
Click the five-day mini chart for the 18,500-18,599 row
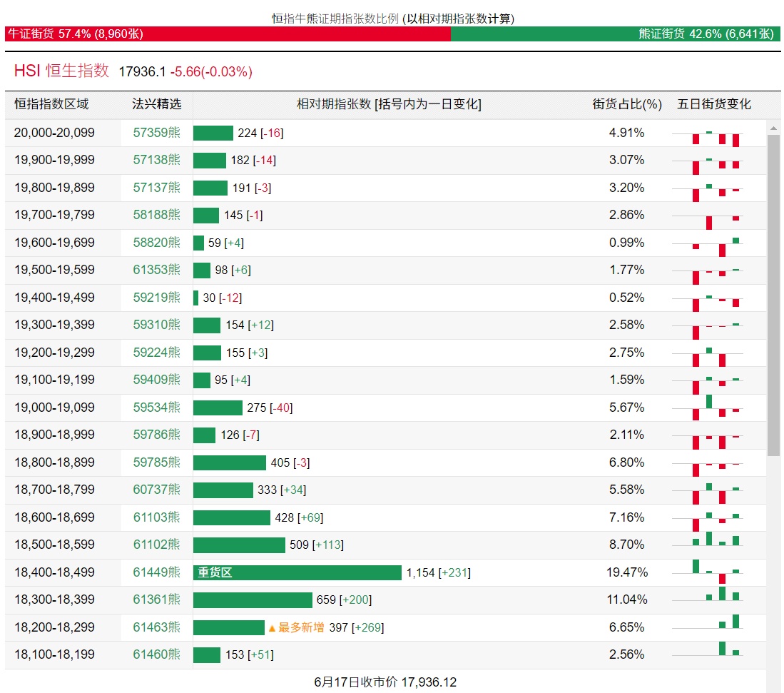point(708,545)
